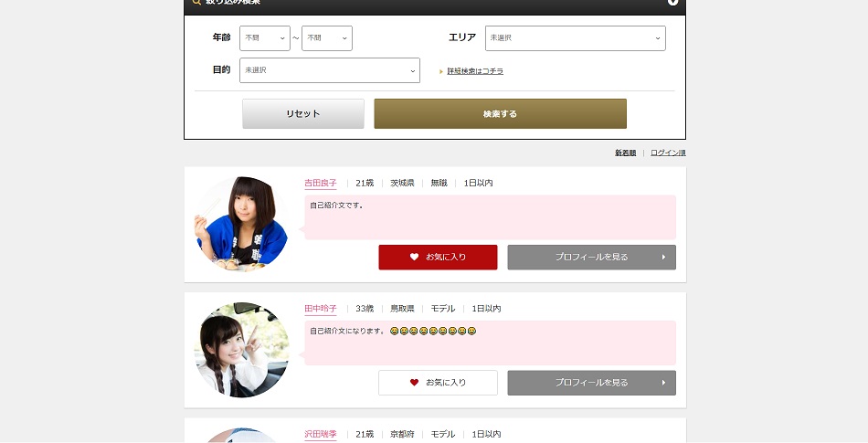
Task: Click 吉田良子's 自己紹介文です intro text
Action: pyautogui.click(x=336, y=206)
